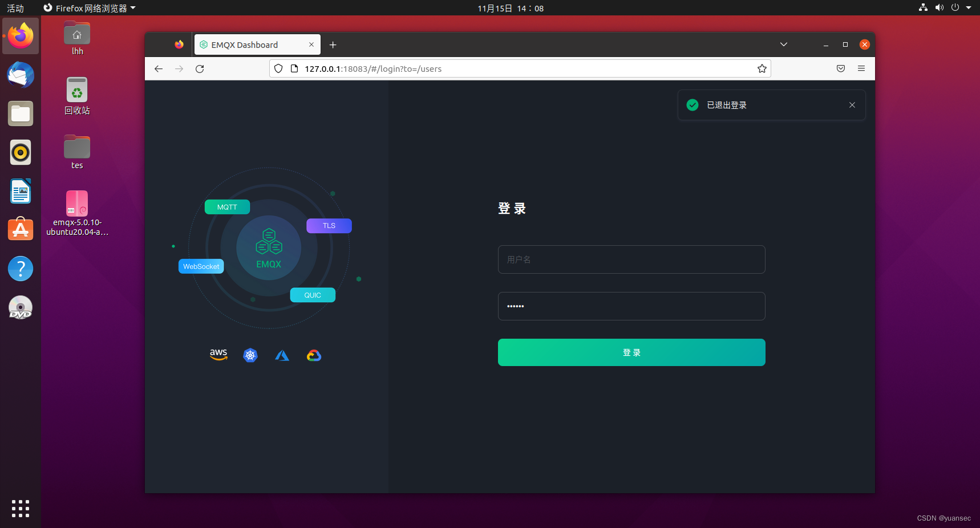This screenshot has width=980, height=528.
Task: Click the tracking protection shield icon
Action: pos(278,68)
